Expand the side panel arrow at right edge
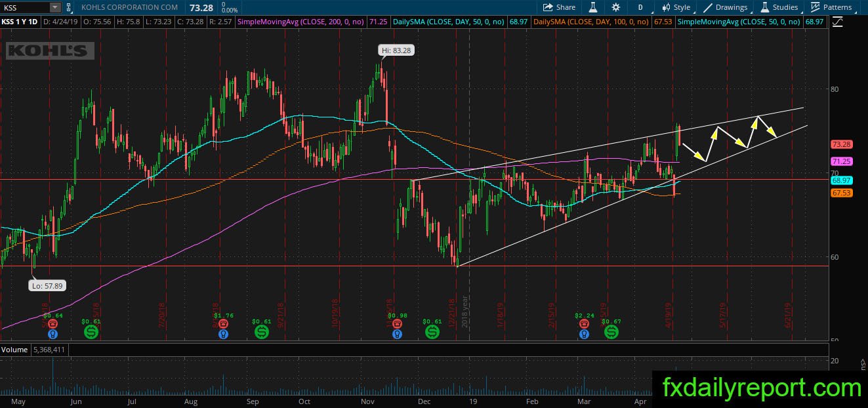This screenshot has width=868, height=408. click(863, 363)
